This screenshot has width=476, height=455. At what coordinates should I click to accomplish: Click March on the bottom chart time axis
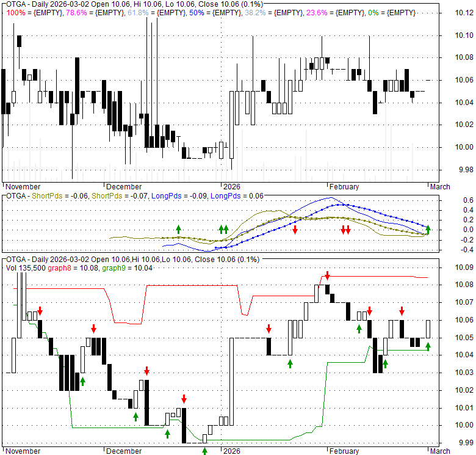pyautogui.click(x=440, y=451)
